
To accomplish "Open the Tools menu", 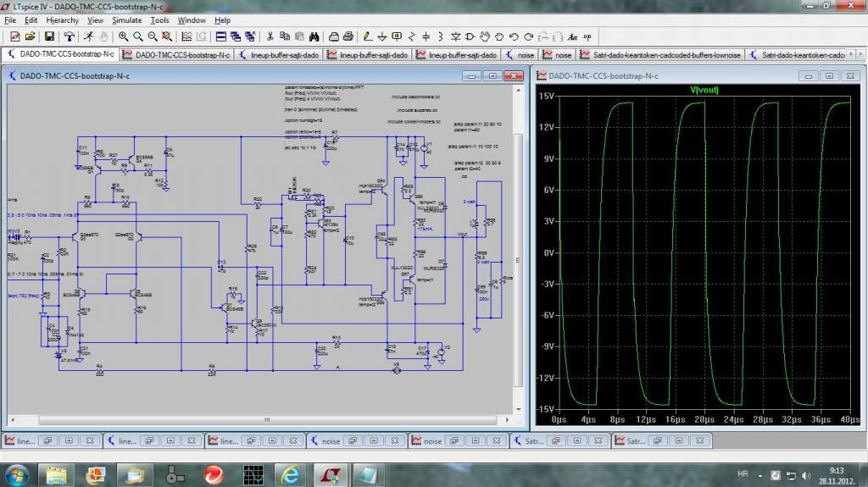I will point(159,20).
